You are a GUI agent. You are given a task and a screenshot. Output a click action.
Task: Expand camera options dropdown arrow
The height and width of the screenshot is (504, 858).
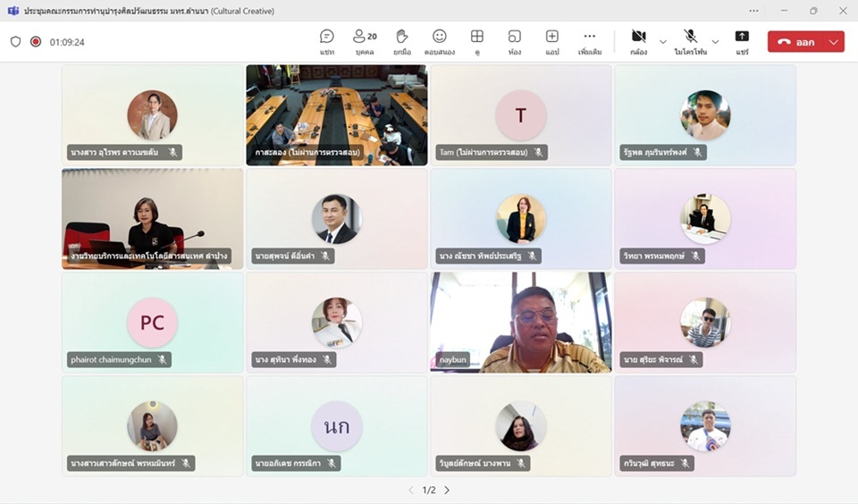[x=662, y=42]
